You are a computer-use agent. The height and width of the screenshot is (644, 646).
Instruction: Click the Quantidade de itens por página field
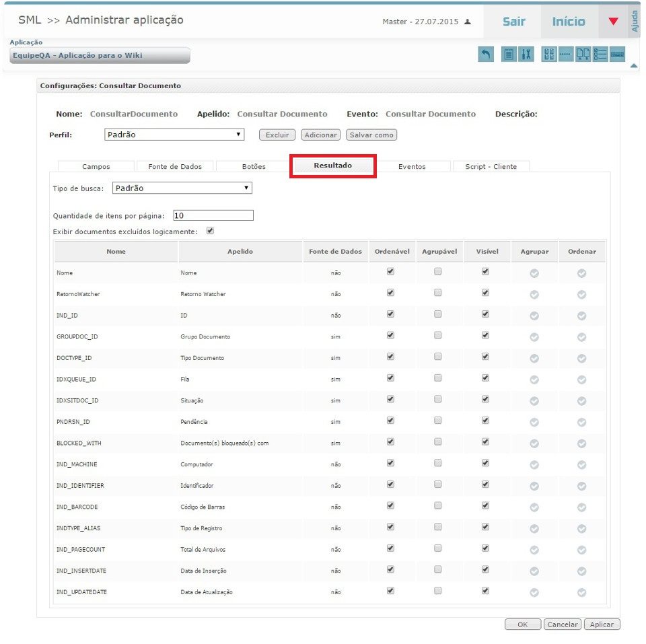pyautogui.click(x=213, y=216)
